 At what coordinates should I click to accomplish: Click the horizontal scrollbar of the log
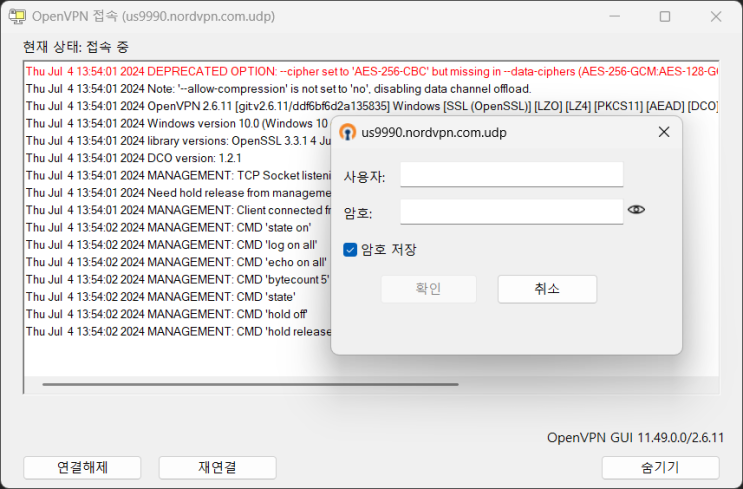point(250,384)
